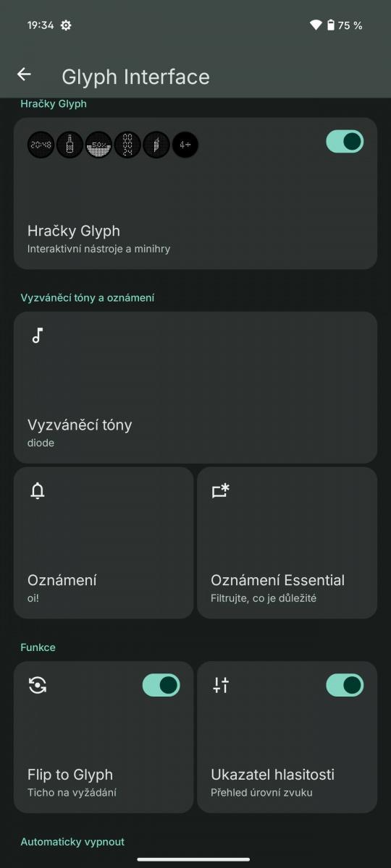This screenshot has height=868, width=391.
Task: Turn off the Flip to Glyph switch
Action: 161,685
